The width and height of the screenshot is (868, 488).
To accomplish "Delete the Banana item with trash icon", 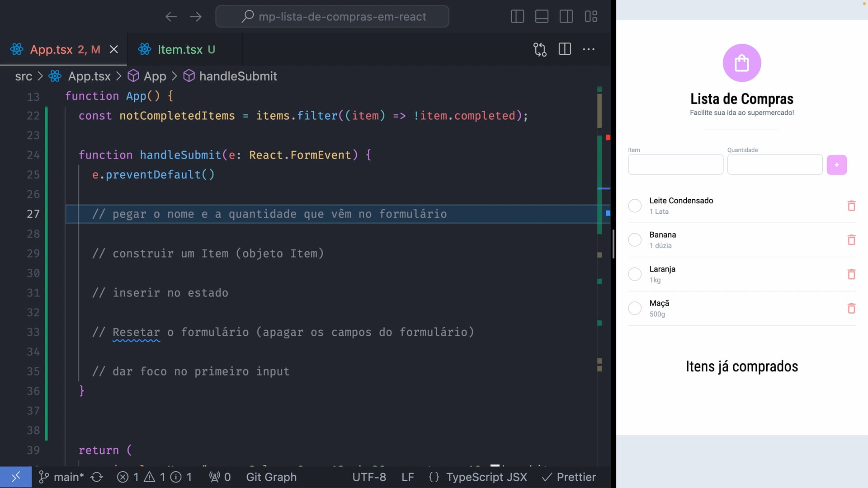I will tap(851, 240).
